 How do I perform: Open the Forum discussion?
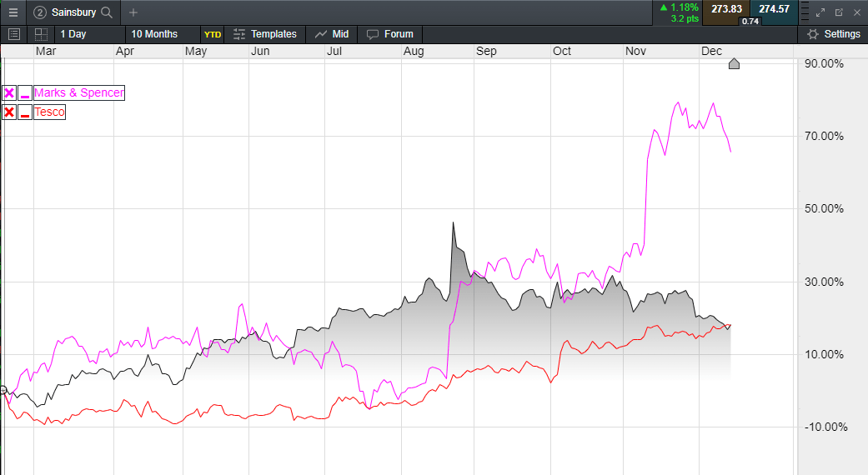(x=390, y=34)
